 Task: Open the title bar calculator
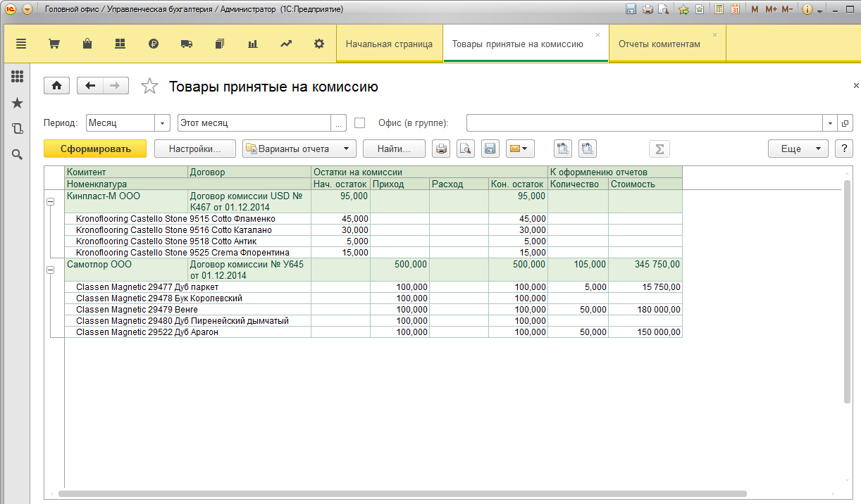tap(719, 10)
